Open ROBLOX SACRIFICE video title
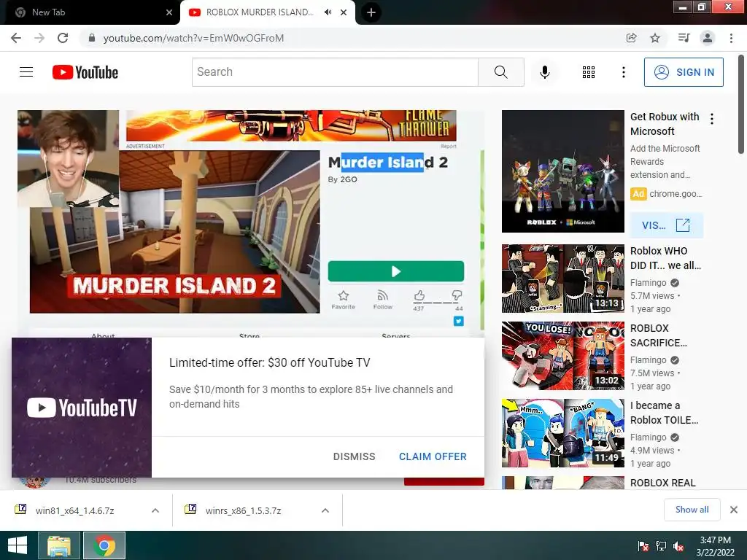Screen dimensions: 747x560 coord(659,335)
